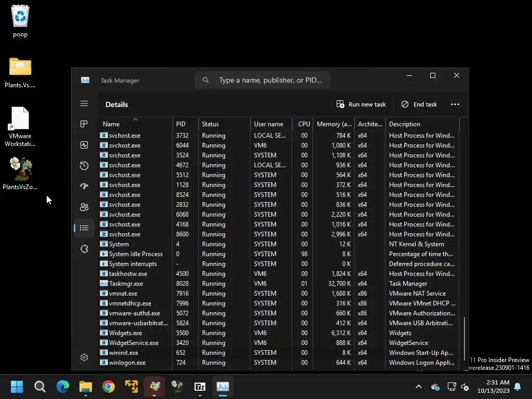Open the Startup apps icon in sidebar
Viewport: 532px width, 399px height.
click(x=84, y=186)
